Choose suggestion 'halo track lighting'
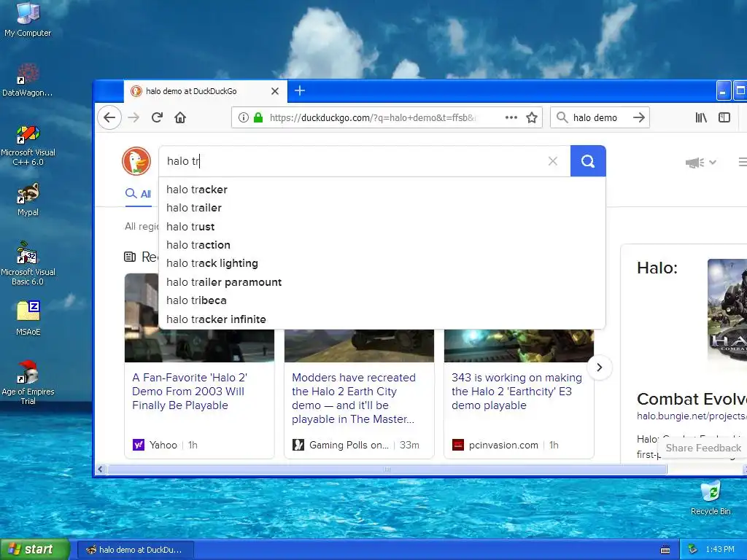The image size is (747, 560). (x=382, y=263)
